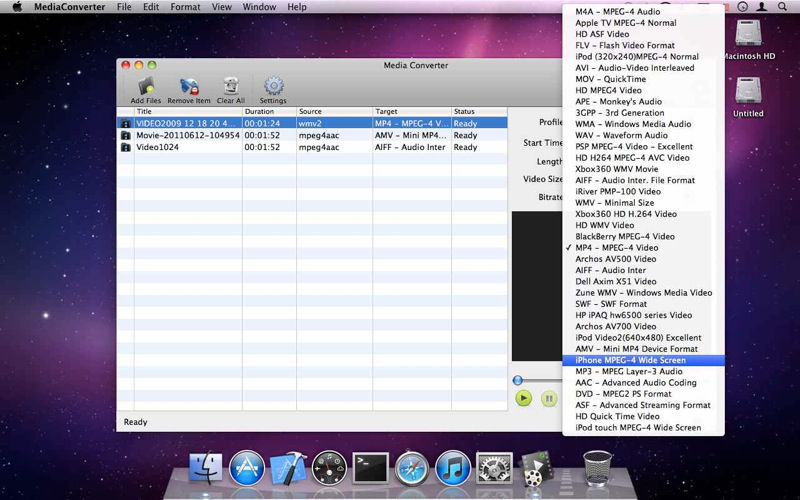Click the Spotlight search icon
Screen dimensions: 800x500
782,7
